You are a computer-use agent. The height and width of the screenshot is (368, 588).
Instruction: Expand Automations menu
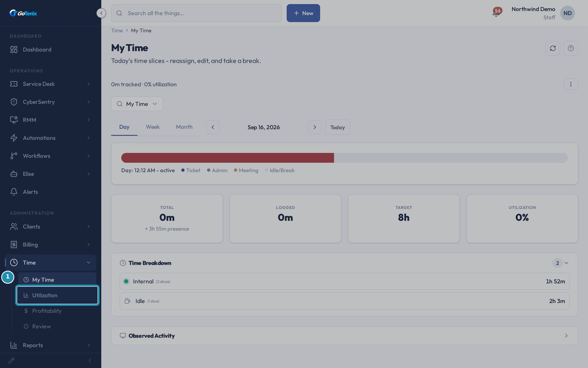pyautogui.click(x=51, y=138)
